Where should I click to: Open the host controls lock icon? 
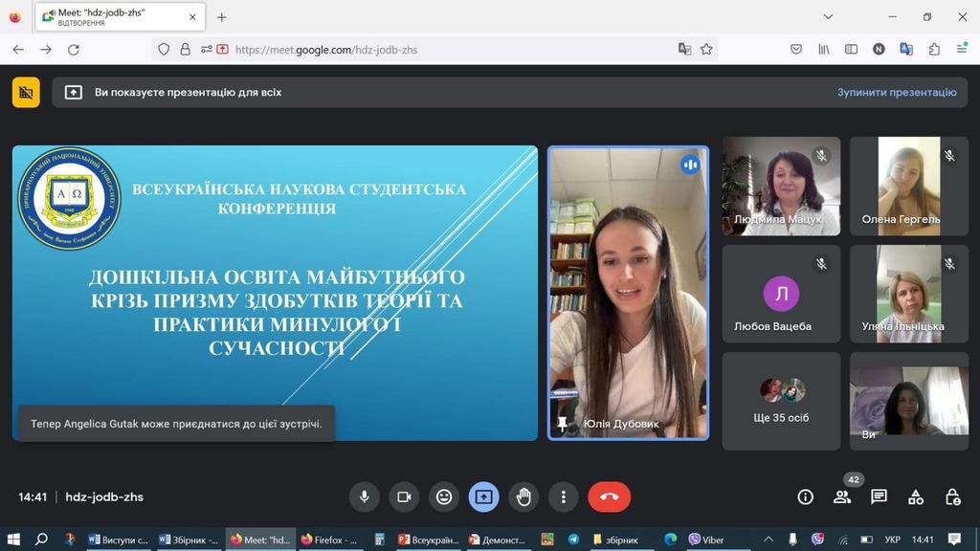pyautogui.click(x=952, y=496)
